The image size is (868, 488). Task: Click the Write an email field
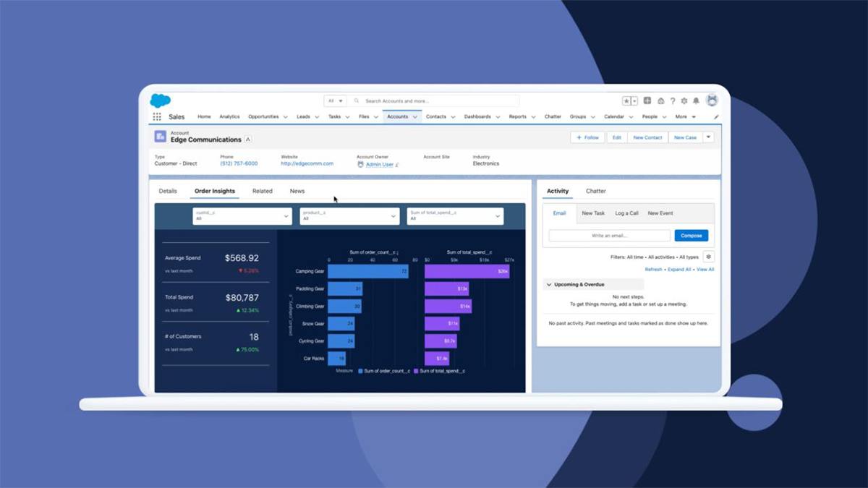coord(609,236)
